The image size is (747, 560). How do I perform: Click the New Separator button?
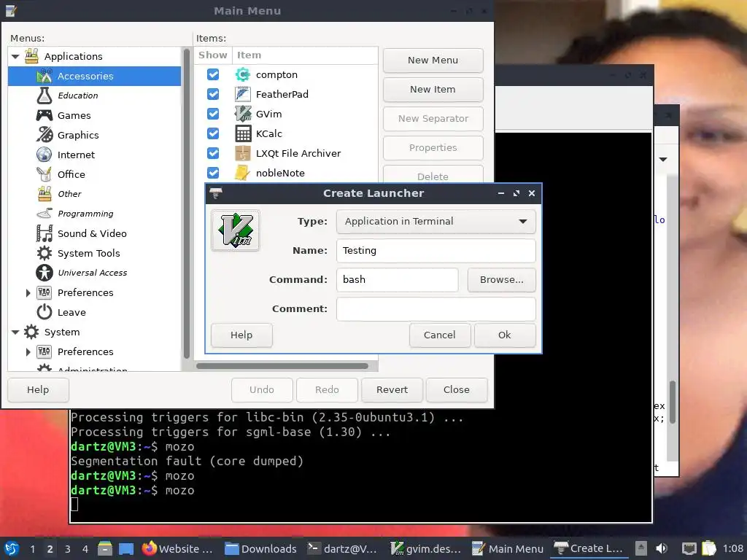(433, 119)
